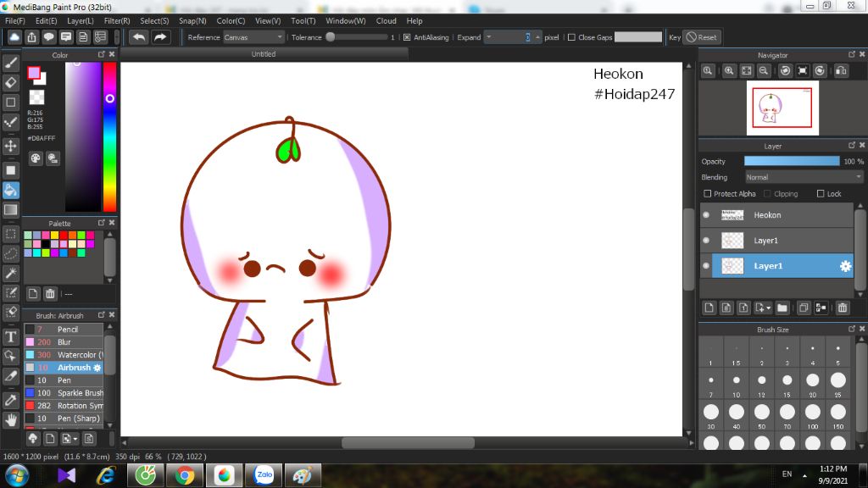The height and width of the screenshot is (488, 868).
Task: Toggle the AntiAliasing checkbox
Action: point(407,37)
